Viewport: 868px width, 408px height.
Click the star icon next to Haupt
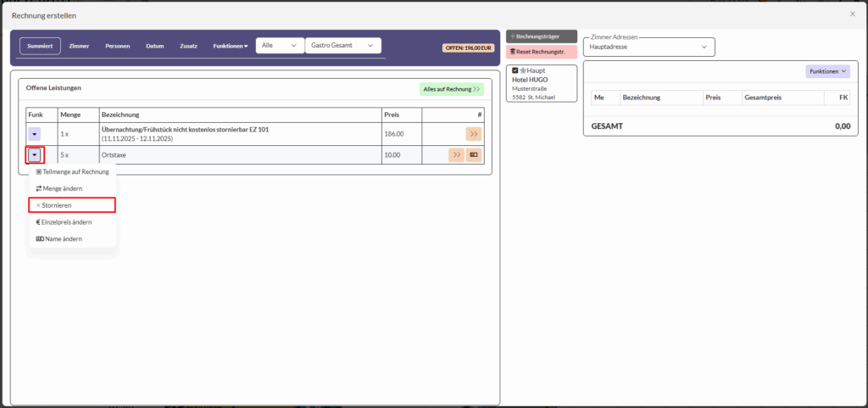[x=524, y=70]
